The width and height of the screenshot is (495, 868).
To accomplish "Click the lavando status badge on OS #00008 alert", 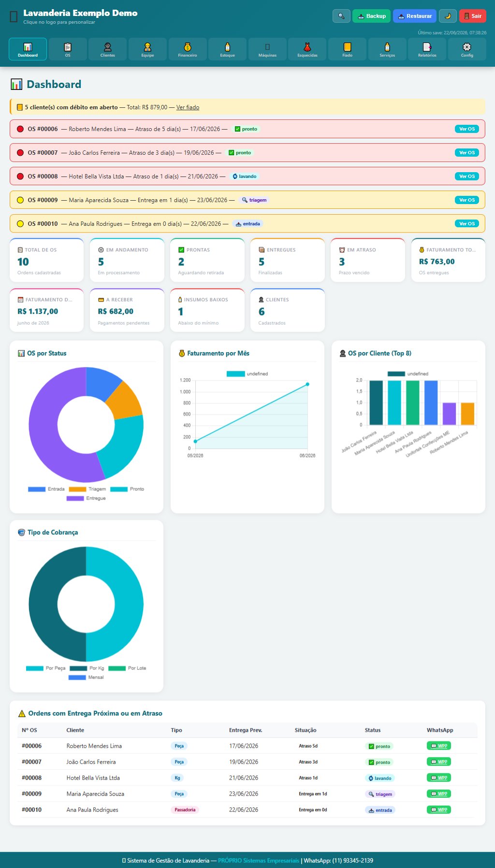I will [x=245, y=177].
